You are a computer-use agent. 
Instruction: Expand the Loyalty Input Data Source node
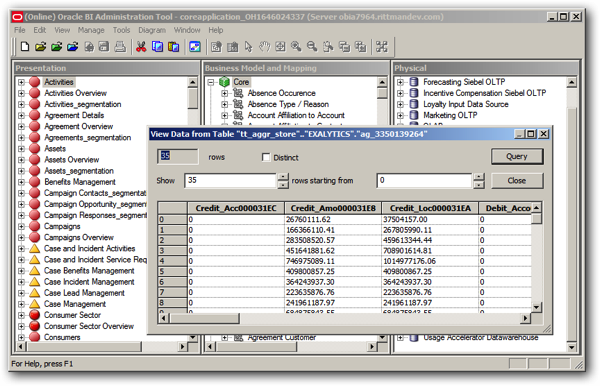tap(400, 104)
